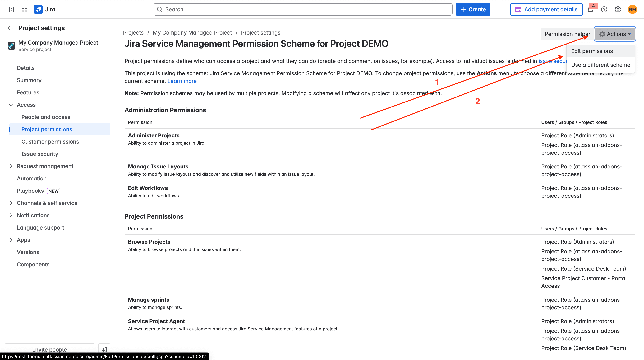Click My Company Managed Project breadcrumb
This screenshot has width=644, height=360.
tap(192, 33)
